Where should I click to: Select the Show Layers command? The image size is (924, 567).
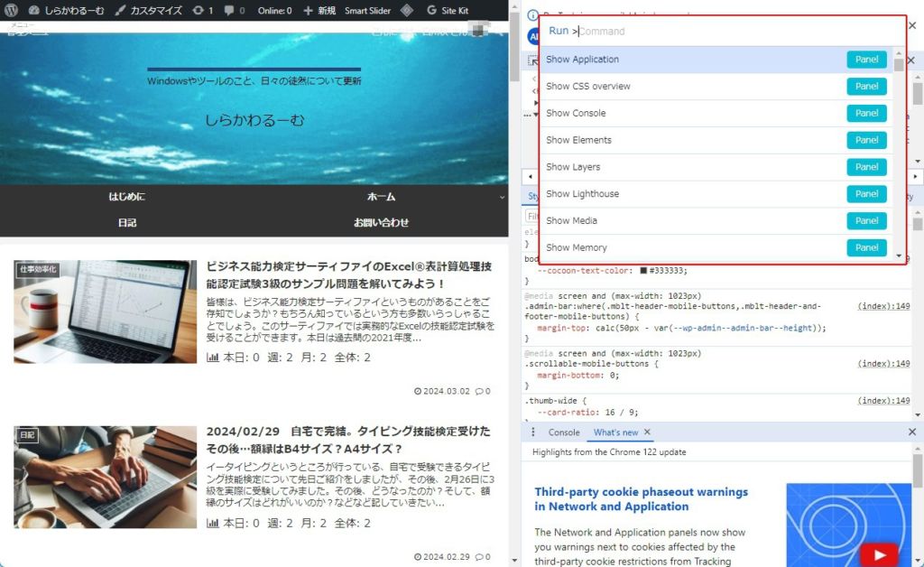click(716, 167)
